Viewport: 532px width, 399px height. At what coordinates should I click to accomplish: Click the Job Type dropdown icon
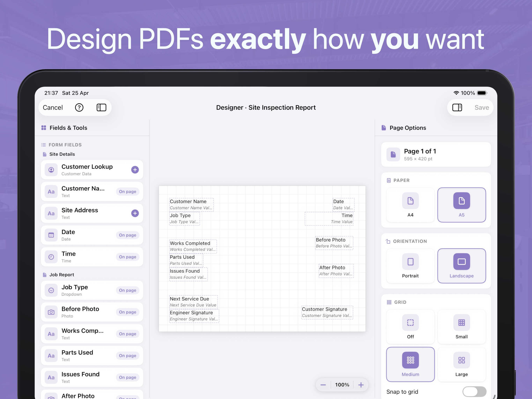51,290
